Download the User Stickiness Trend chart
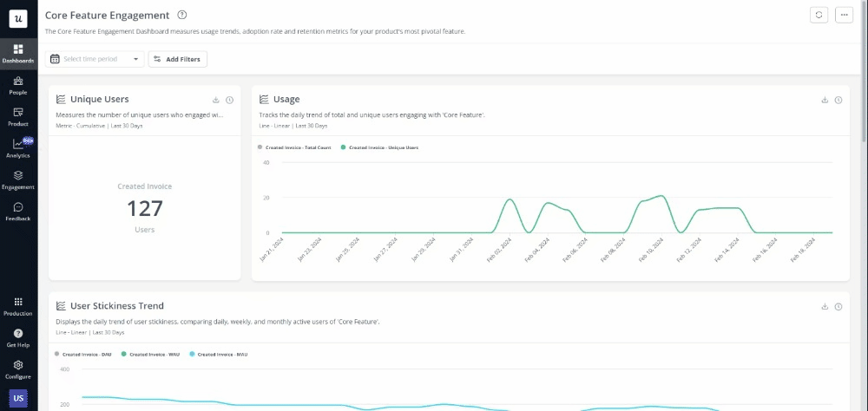 [x=825, y=306]
